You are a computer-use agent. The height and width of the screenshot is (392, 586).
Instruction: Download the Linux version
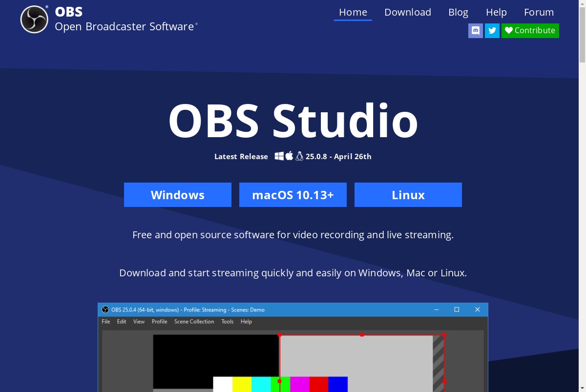click(408, 195)
